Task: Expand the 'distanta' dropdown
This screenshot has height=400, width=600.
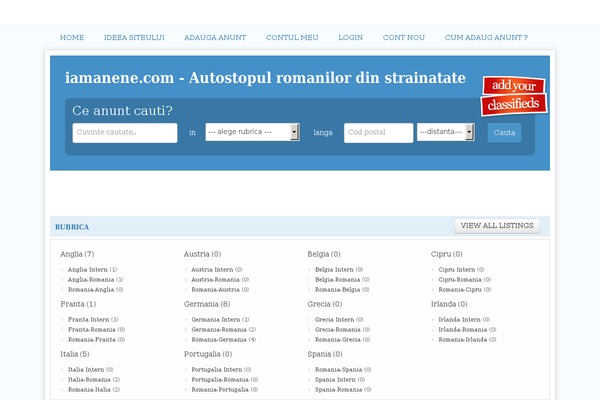Action: 446,132
